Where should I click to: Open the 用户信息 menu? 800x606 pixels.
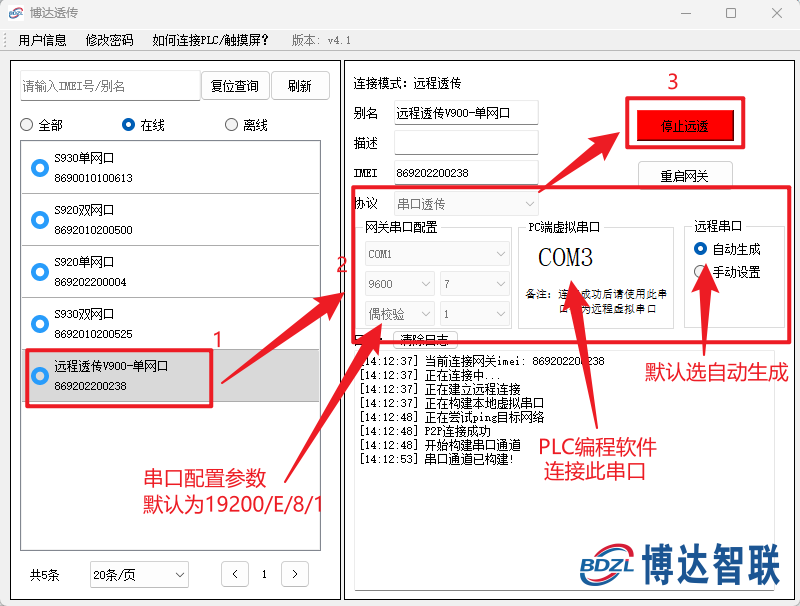pyautogui.click(x=42, y=40)
